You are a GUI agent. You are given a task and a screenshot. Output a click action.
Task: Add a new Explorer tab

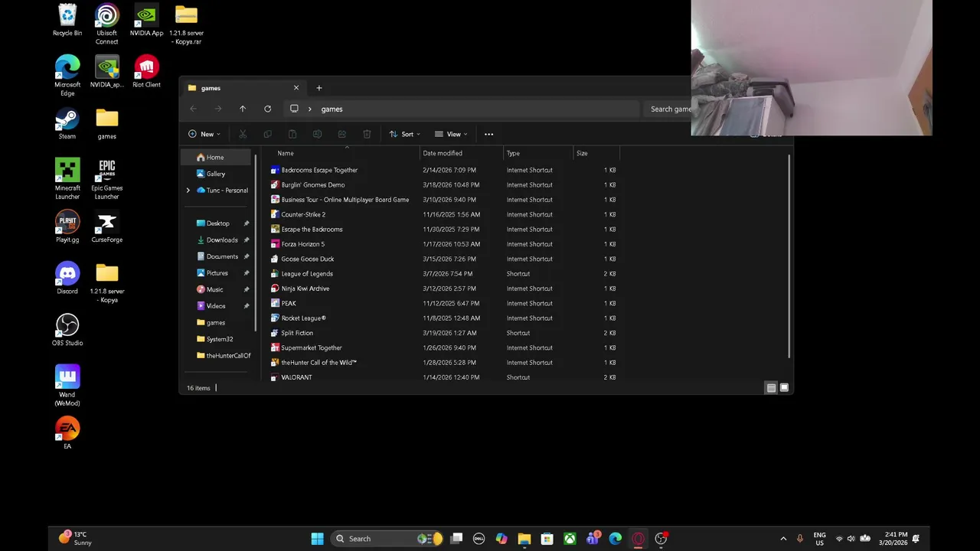pyautogui.click(x=319, y=88)
